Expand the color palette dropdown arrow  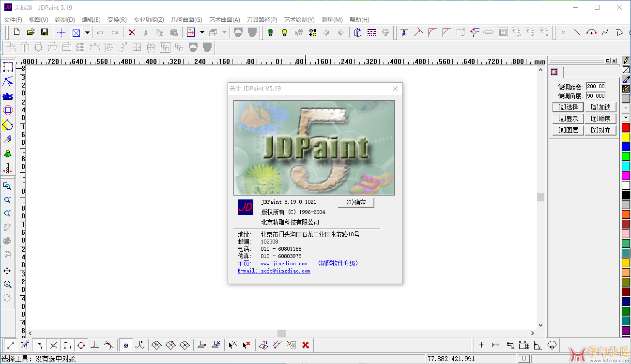[626, 118]
